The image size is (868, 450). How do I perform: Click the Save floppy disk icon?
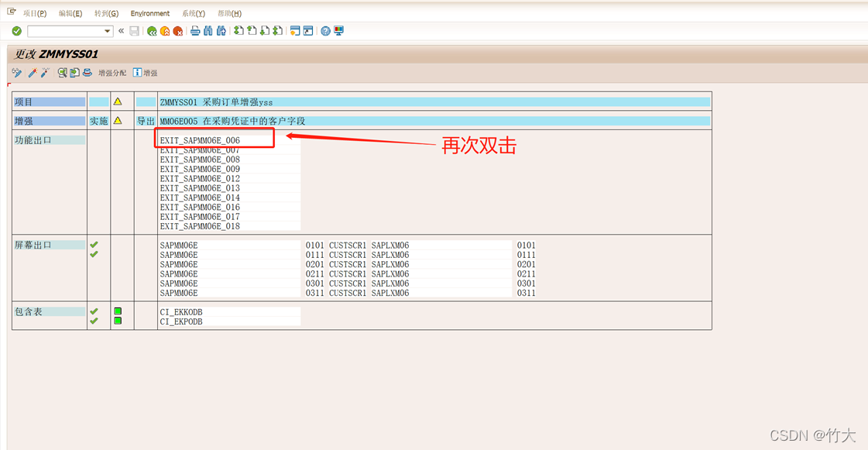pos(135,31)
